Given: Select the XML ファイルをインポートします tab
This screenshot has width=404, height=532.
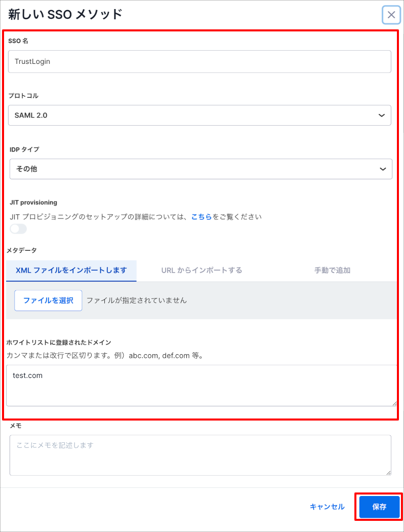Looking at the screenshot, I should pyautogui.click(x=71, y=271).
